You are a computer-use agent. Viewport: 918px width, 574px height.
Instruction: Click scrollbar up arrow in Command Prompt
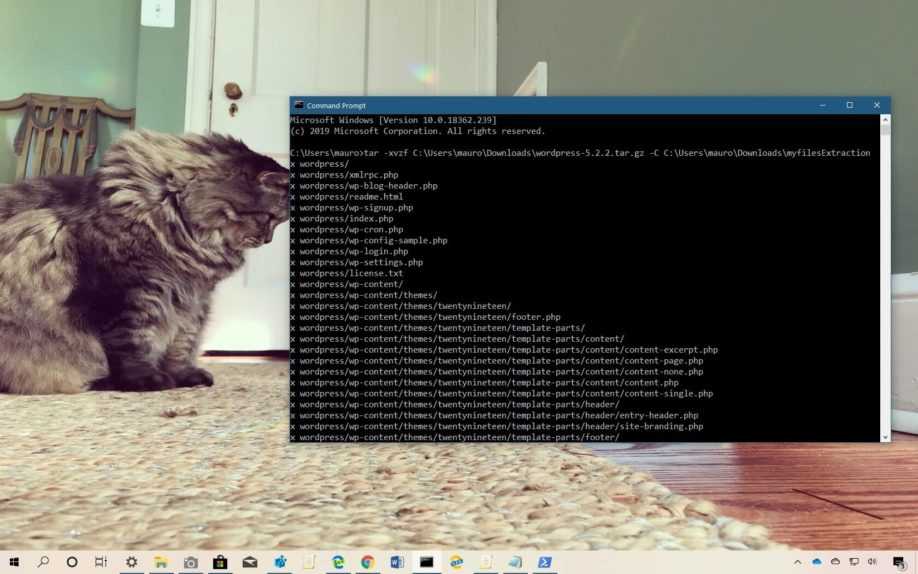(885, 120)
